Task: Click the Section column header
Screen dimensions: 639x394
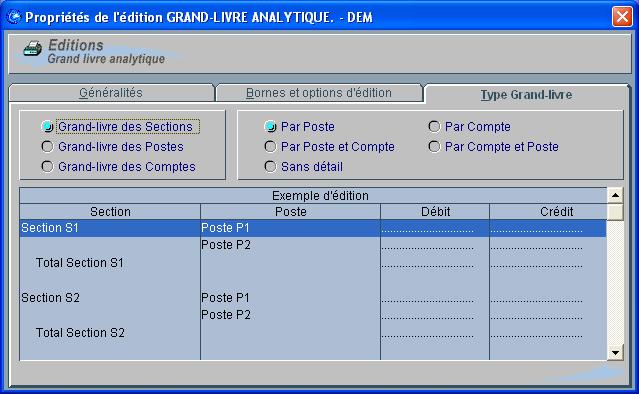Action: coord(110,212)
